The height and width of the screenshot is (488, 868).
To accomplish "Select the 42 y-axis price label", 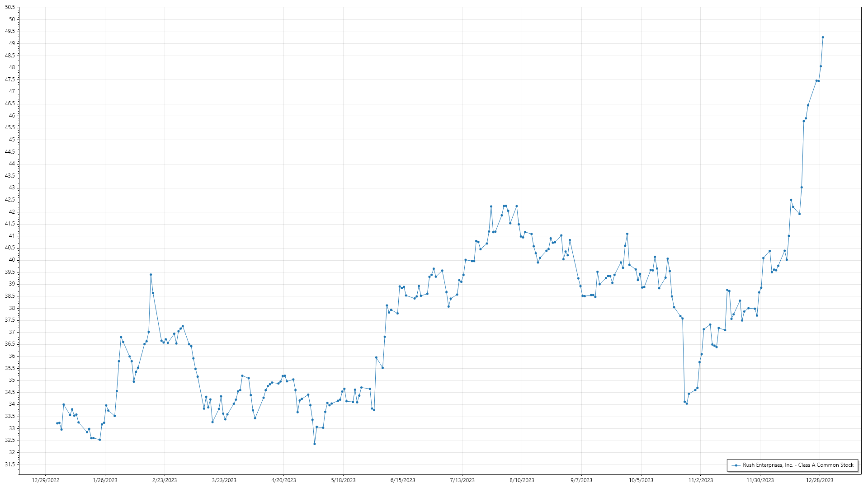I will pyautogui.click(x=12, y=212).
